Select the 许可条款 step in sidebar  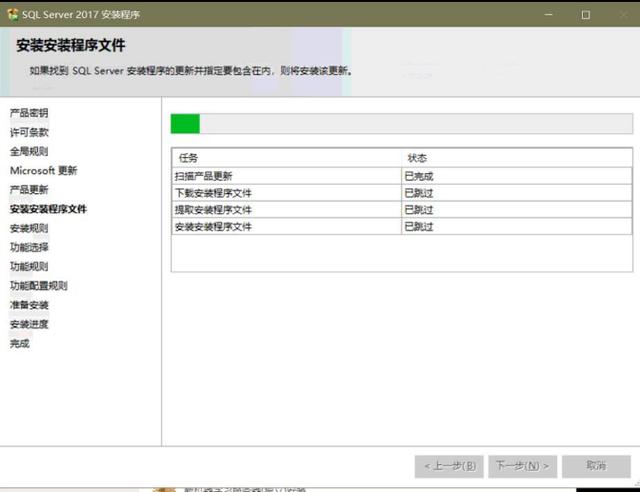tap(29, 132)
